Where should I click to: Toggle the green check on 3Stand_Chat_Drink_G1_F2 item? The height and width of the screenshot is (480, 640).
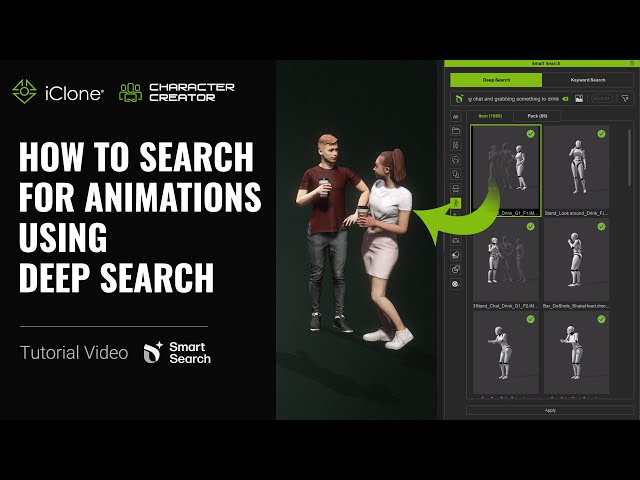[x=531, y=226]
